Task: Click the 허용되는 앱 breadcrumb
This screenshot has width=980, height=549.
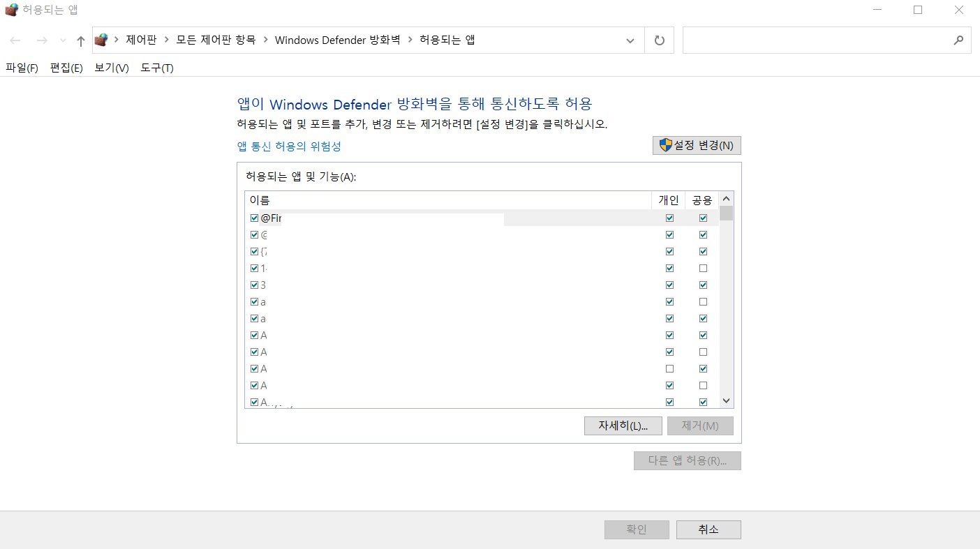Action: [447, 40]
